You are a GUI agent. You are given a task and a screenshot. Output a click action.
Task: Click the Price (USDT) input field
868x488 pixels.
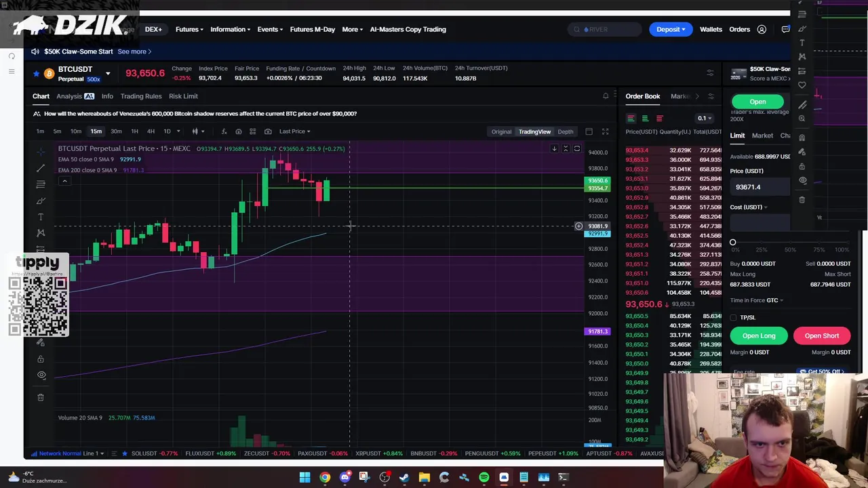pos(760,187)
